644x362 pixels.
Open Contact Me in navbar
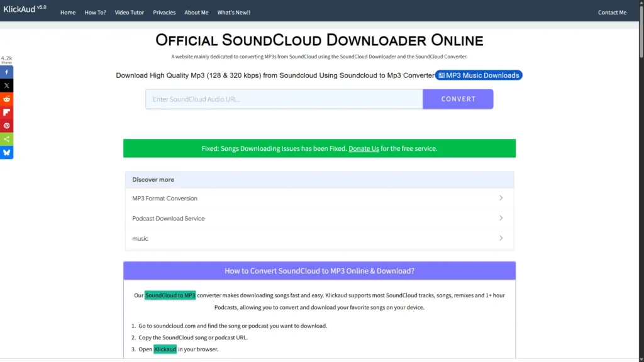coord(612,13)
